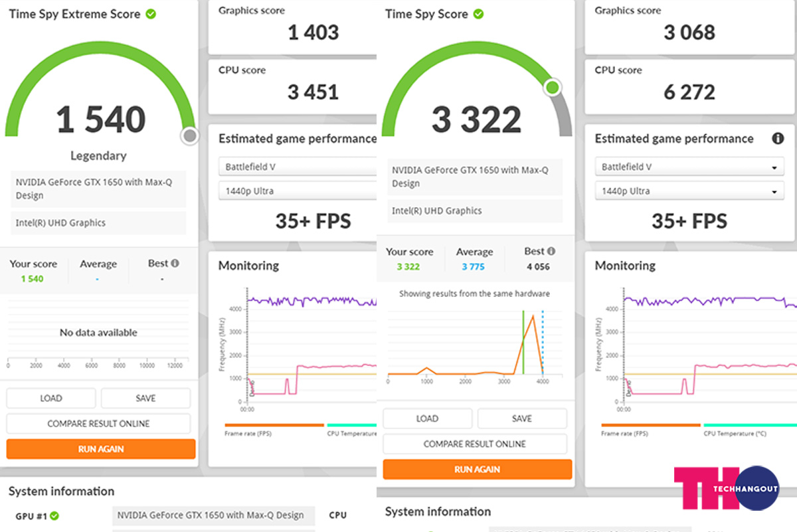Click COMPARE RESULT ONLINE in Time Spy panel

475,444
